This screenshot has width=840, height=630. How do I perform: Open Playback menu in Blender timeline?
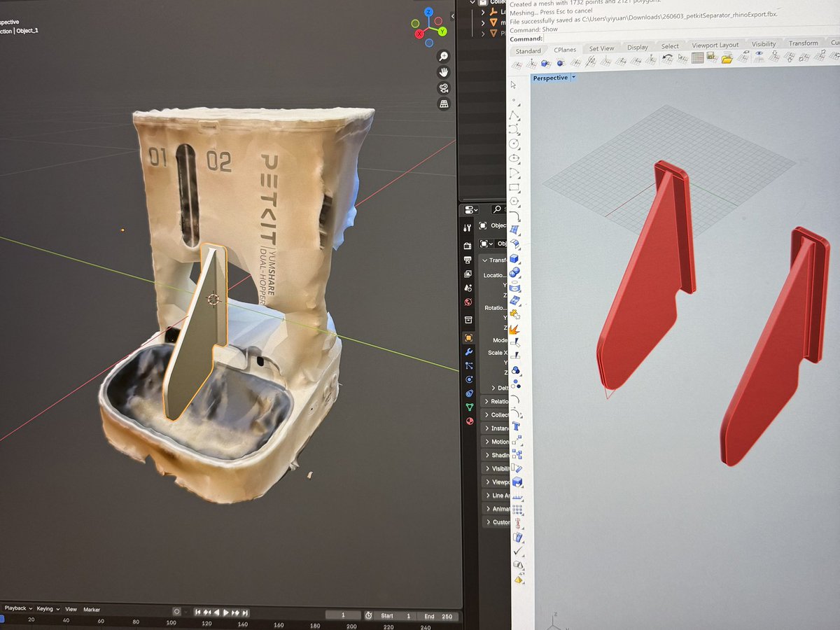tap(18, 608)
